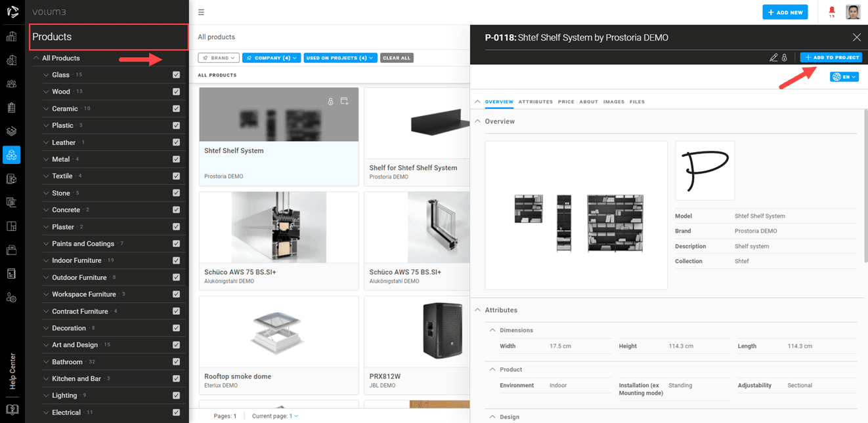Open the Company (4) filter dropdown
Screen dimensions: 868x423
pyautogui.click(x=272, y=58)
